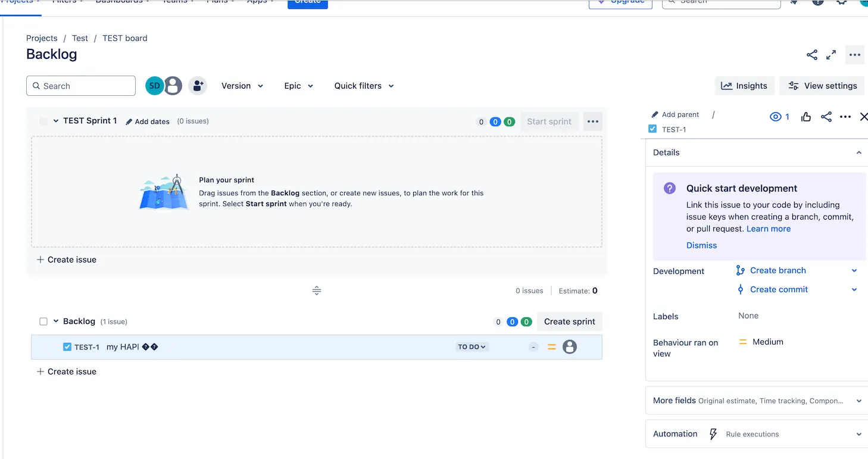Tick the Backlog section checkbox
868x459 pixels.
pyautogui.click(x=43, y=321)
